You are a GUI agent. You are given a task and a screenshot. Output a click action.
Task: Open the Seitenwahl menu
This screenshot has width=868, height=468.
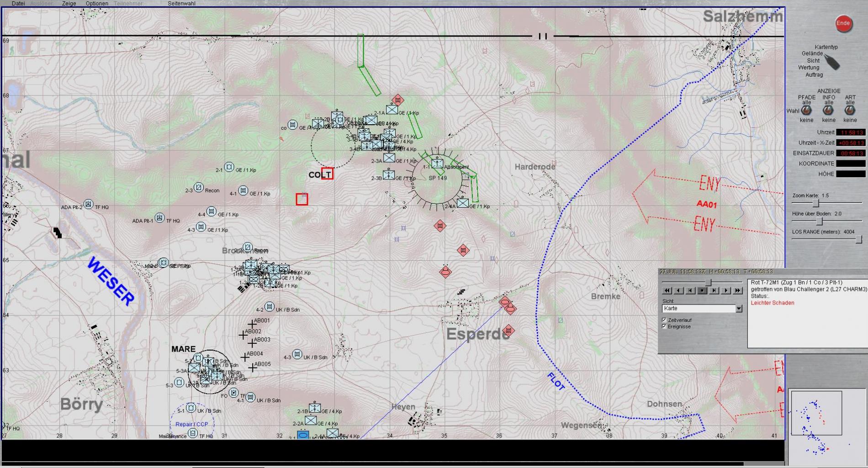181,3
